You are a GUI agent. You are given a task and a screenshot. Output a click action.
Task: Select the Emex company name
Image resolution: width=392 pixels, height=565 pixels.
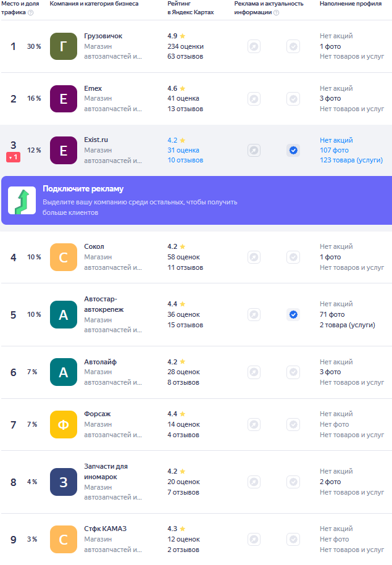(93, 88)
